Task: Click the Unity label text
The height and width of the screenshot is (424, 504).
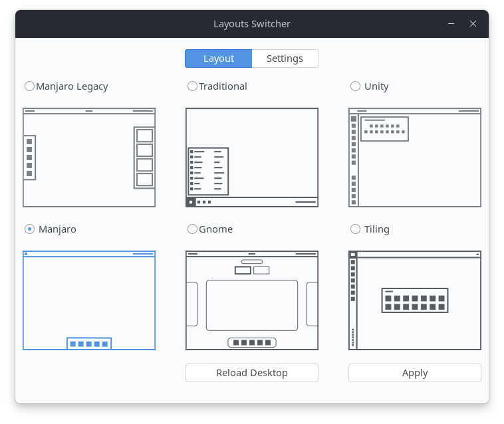Action: click(x=376, y=86)
